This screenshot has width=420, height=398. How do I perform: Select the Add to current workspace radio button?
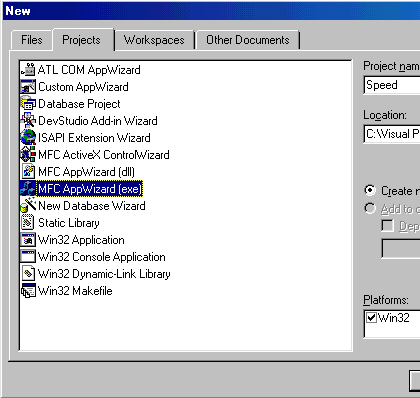coord(370,209)
